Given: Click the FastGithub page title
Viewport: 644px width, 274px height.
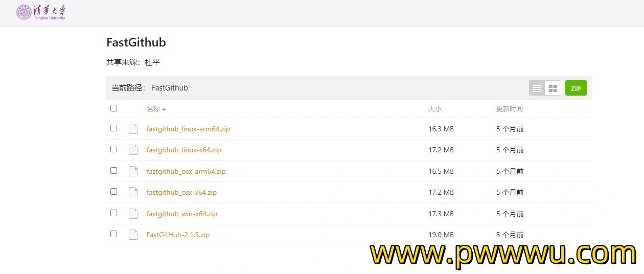Looking at the screenshot, I should 136,42.
